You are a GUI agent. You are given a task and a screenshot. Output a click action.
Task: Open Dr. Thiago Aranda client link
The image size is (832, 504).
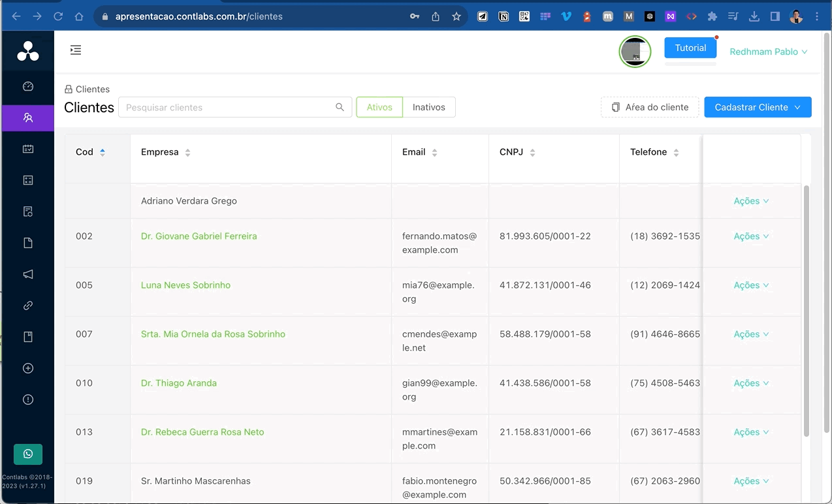[179, 383]
